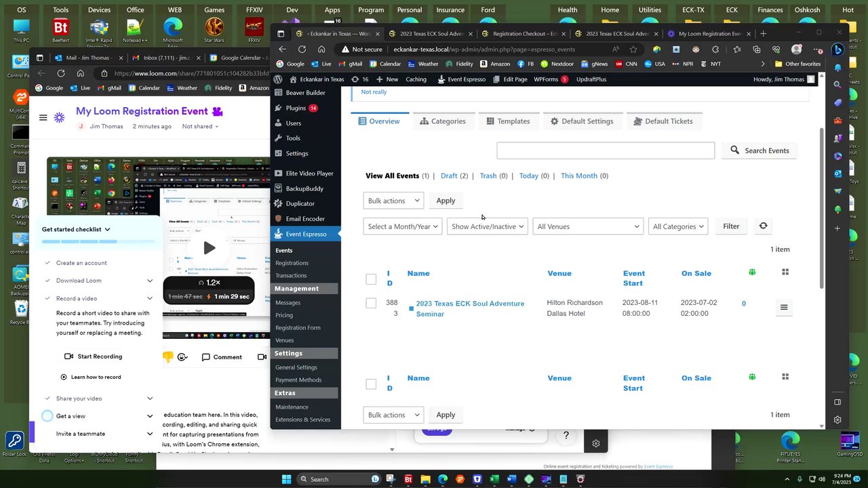Click the 1.2× playback speed control
The image size is (868, 488).
pos(209,283)
